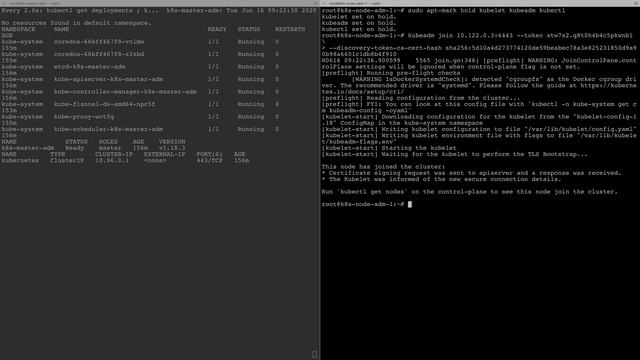Click pod name kube-proxy-wct5g

(x=84, y=117)
